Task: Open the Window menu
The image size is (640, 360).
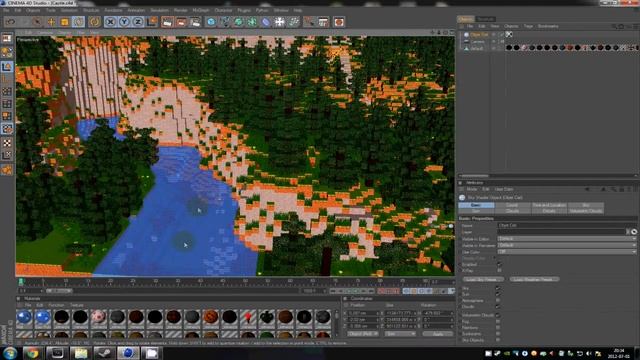Action: (281, 10)
